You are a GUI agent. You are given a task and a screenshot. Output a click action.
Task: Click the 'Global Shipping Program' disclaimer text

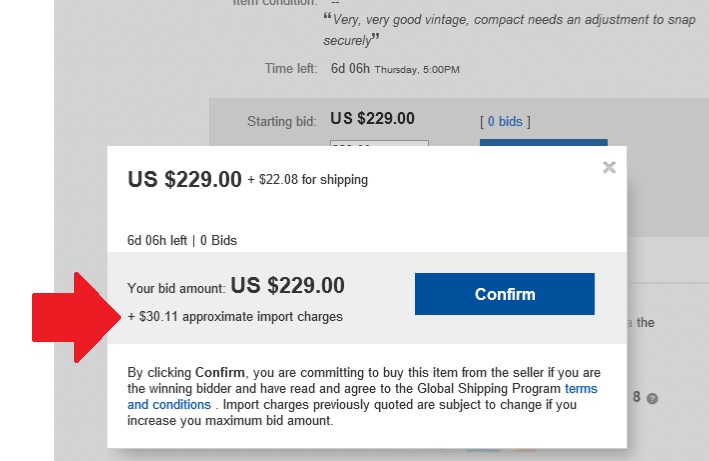(489, 389)
